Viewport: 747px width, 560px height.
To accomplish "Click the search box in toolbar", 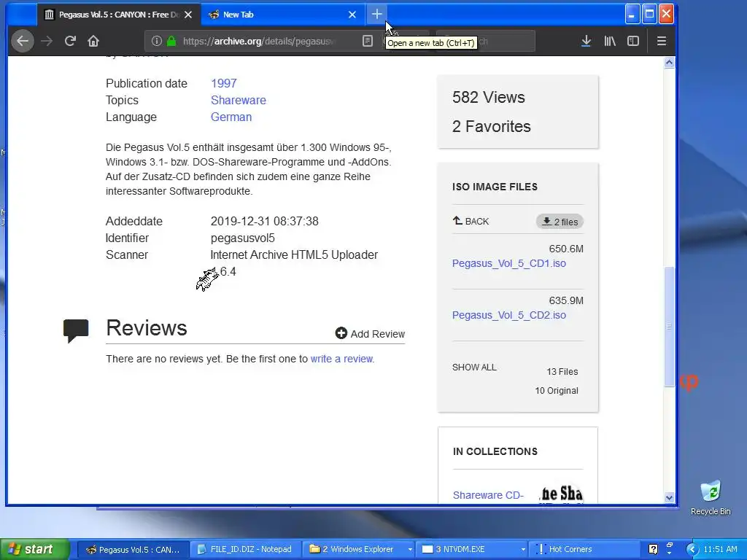I will pos(486,41).
